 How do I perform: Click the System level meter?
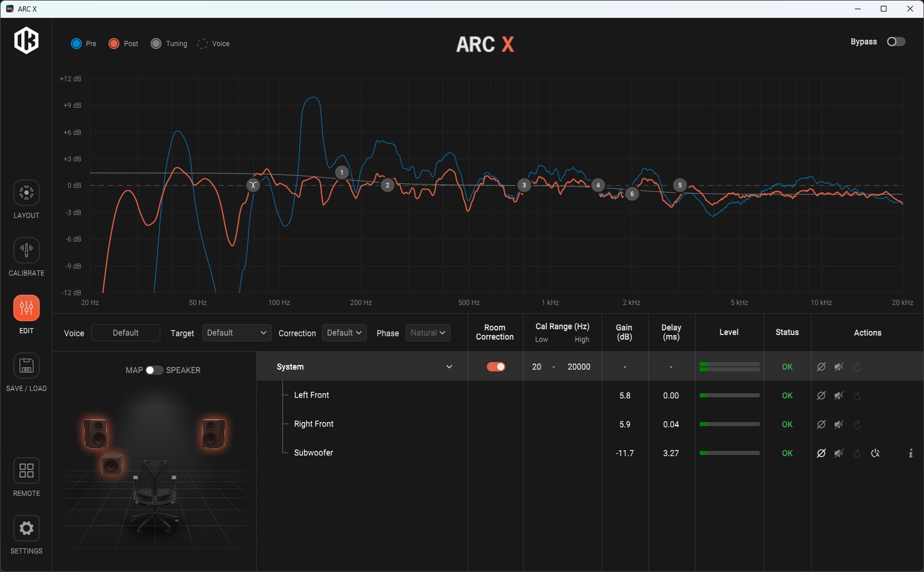[730, 367]
